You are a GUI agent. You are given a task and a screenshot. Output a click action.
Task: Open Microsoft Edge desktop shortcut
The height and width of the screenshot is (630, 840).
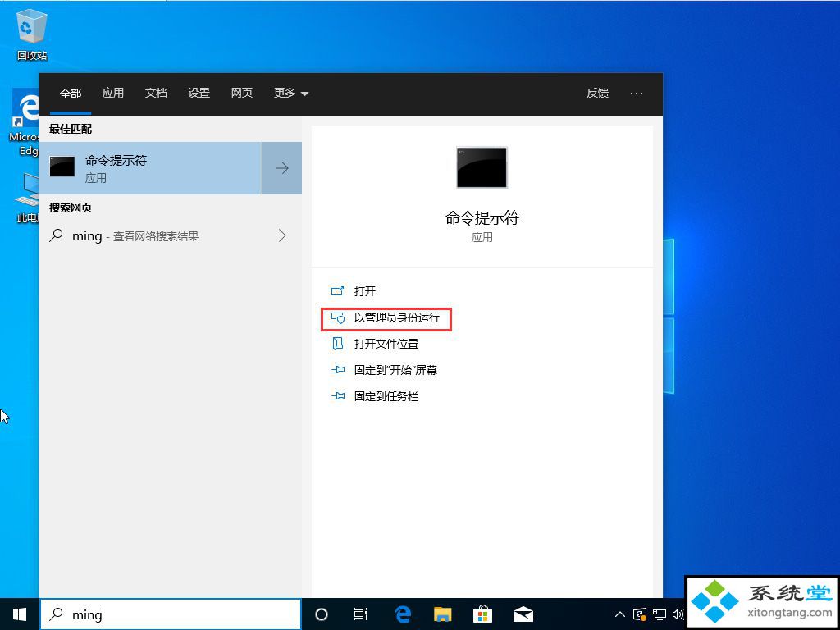(25, 122)
